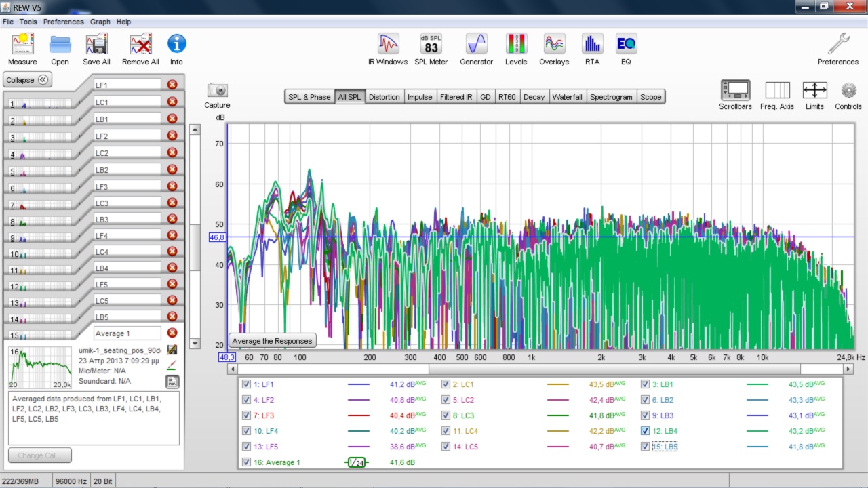The width and height of the screenshot is (868, 488).
Task: Open the EQ window
Action: point(626,45)
